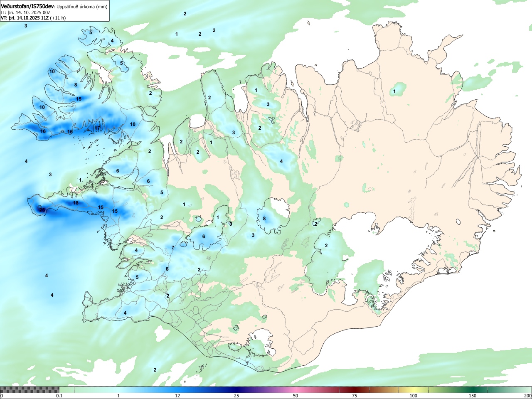Click the map precipitation value '7'
This screenshot has height=399, width=532.
pyautogui.click(x=173, y=248)
